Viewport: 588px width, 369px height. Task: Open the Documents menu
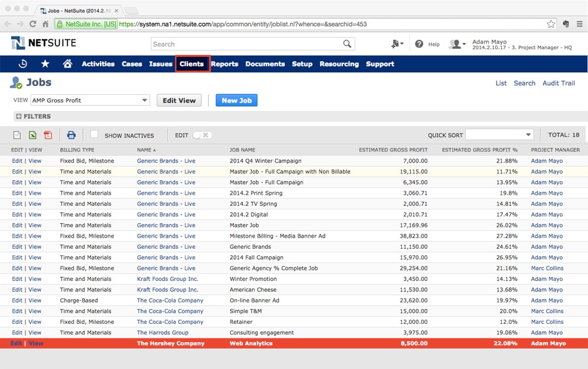265,64
